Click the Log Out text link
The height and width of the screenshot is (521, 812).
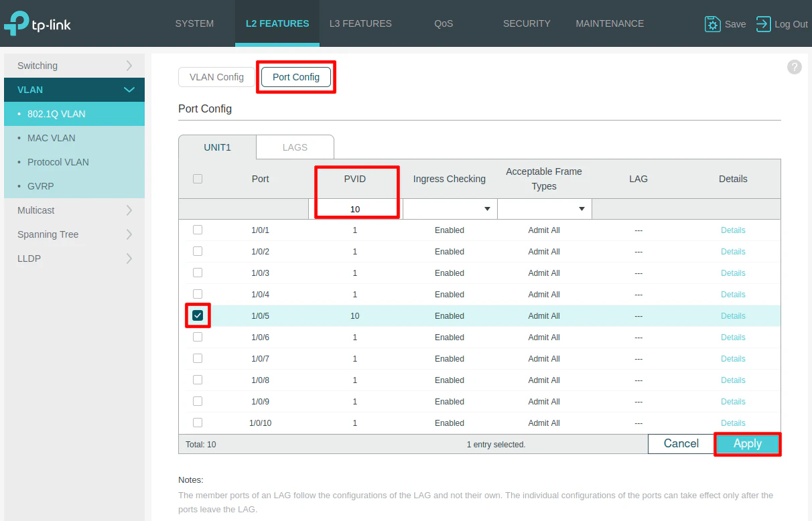[791, 24]
